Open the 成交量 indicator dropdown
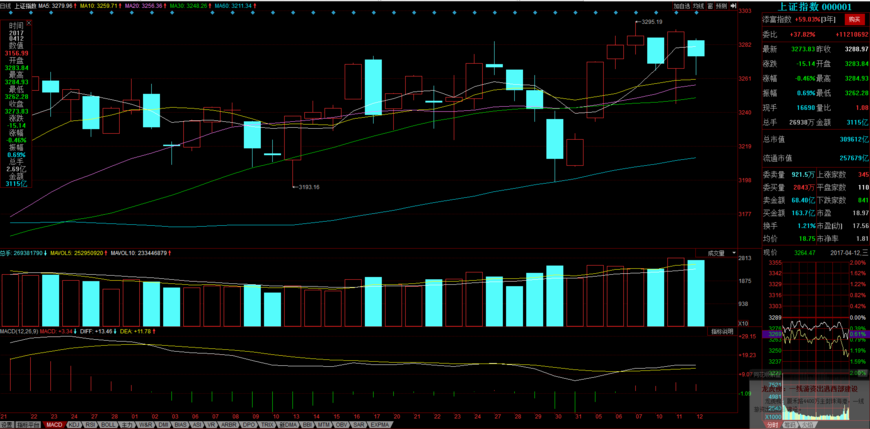The height and width of the screenshot is (429, 870). click(x=722, y=253)
